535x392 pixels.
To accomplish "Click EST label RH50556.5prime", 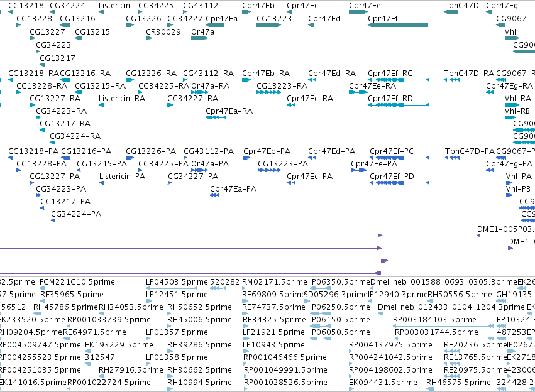I will (x=460, y=295).
